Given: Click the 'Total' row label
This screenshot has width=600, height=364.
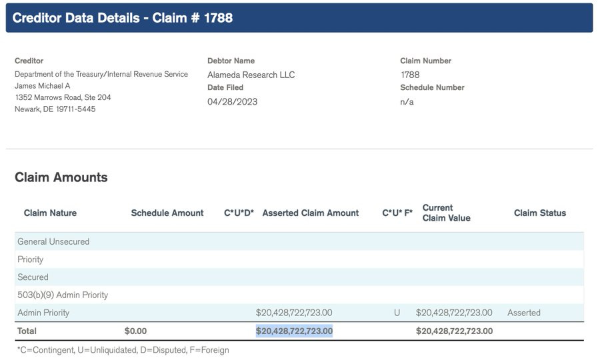Looking at the screenshot, I should 27,331.
